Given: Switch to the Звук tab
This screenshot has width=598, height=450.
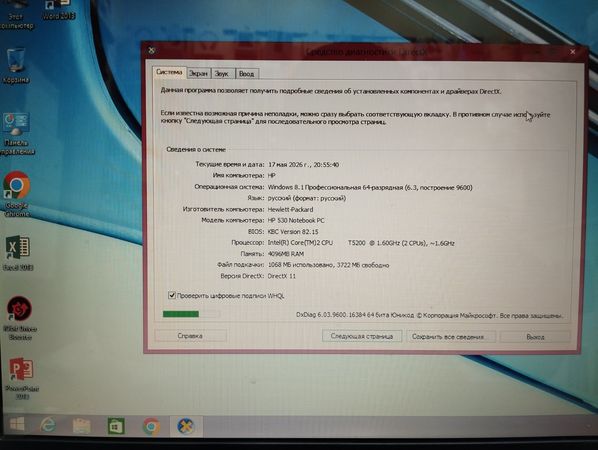Looking at the screenshot, I should click(222, 74).
